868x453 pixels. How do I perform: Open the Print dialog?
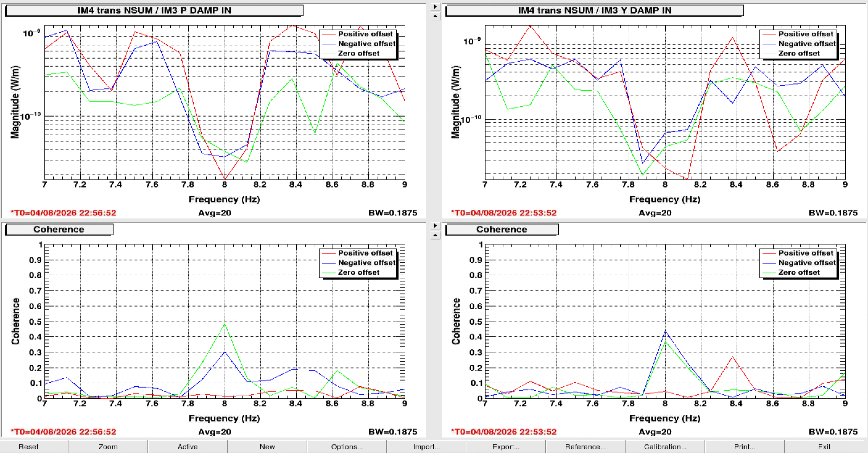click(x=744, y=447)
